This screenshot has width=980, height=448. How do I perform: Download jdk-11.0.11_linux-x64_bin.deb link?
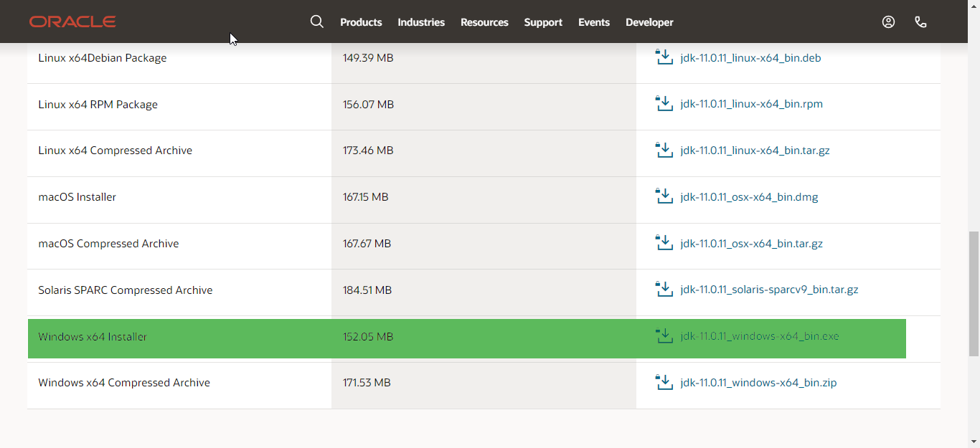pyautogui.click(x=750, y=58)
